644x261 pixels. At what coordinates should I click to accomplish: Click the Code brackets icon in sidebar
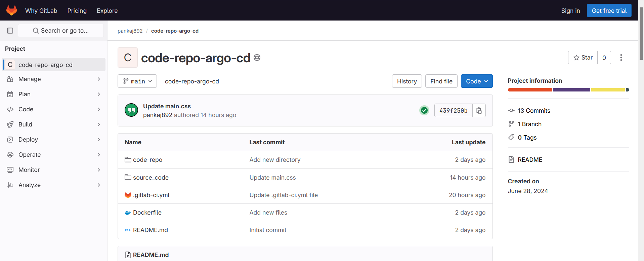tap(10, 109)
